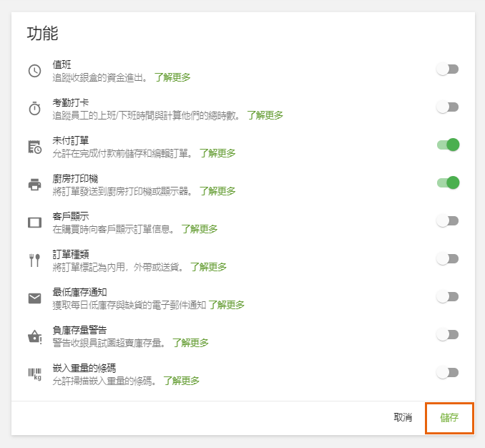
Task: Open 了解更多 link for 最低庫存通知
Action: (x=227, y=305)
